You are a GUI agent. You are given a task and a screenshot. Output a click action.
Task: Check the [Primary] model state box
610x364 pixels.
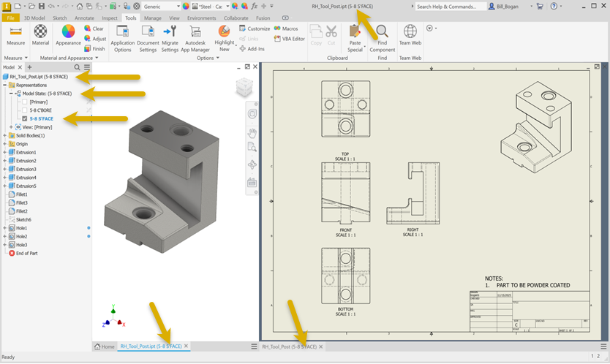25,102
